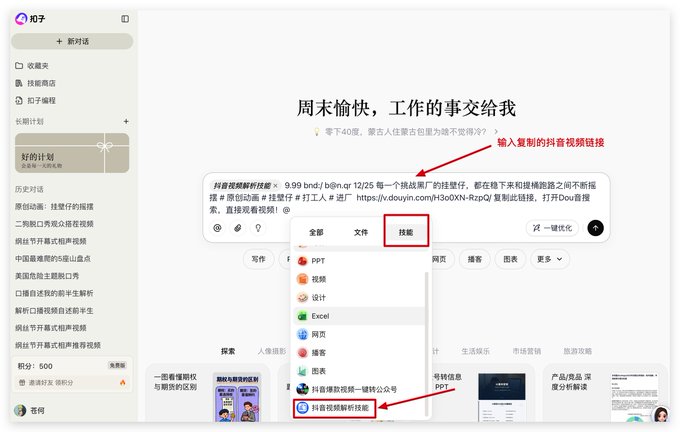The height and width of the screenshot is (432, 680).
Task: Switch to the 文件 tab in the popup
Action: pyautogui.click(x=361, y=232)
